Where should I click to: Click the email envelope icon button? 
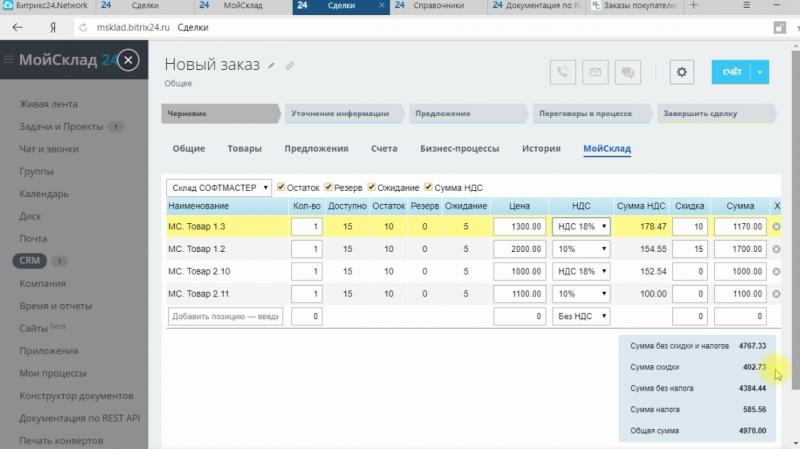pyautogui.click(x=596, y=73)
